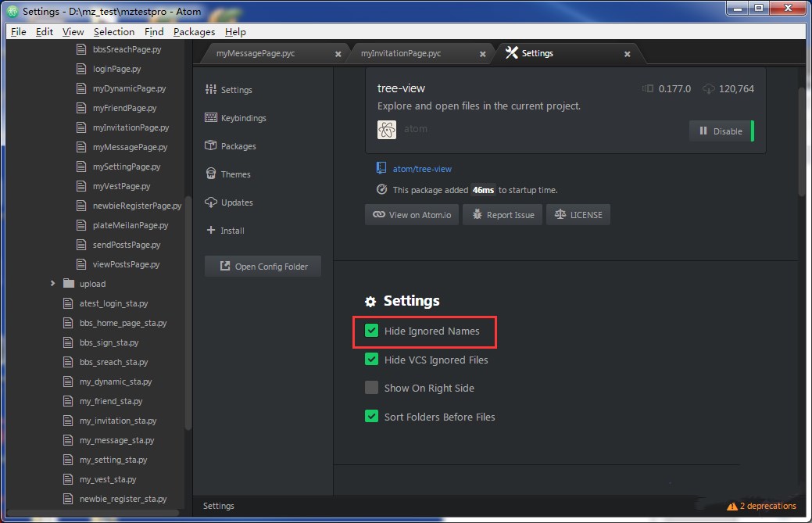Viewport: 812px width, 523px height.
Task: Open the Help menu
Action: 235,31
